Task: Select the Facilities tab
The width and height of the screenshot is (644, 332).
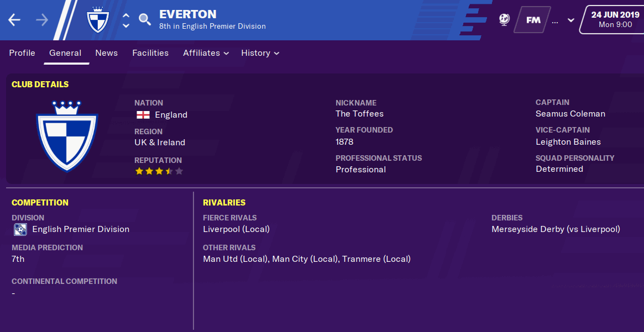Action: pos(150,53)
